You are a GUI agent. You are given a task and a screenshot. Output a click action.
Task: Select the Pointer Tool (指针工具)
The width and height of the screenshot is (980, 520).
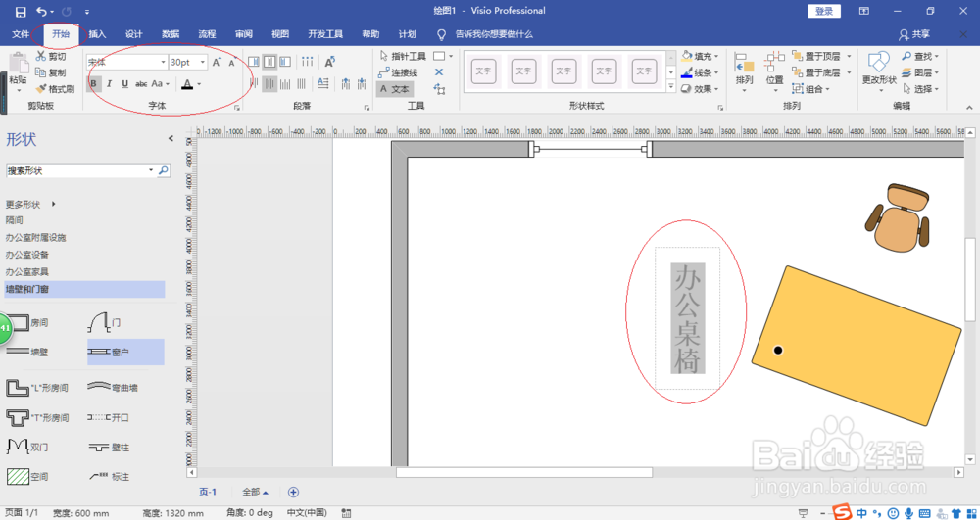coord(403,56)
